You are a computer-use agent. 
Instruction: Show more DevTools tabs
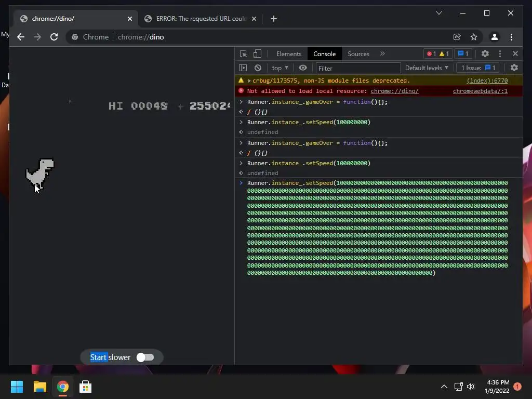point(382,54)
